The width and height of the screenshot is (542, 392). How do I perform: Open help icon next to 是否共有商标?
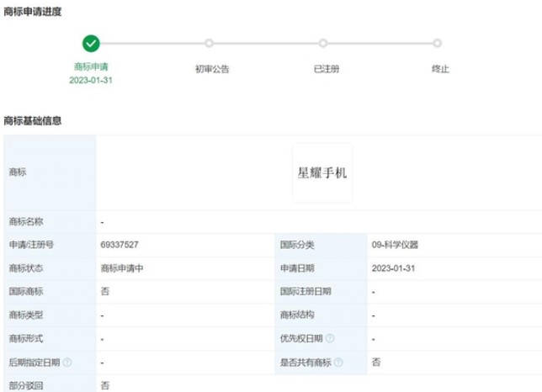[x=338, y=363]
